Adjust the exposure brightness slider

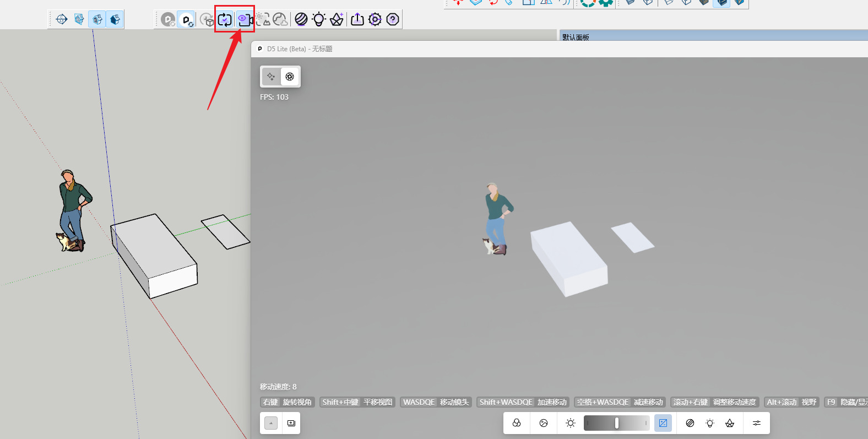pos(616,423)
